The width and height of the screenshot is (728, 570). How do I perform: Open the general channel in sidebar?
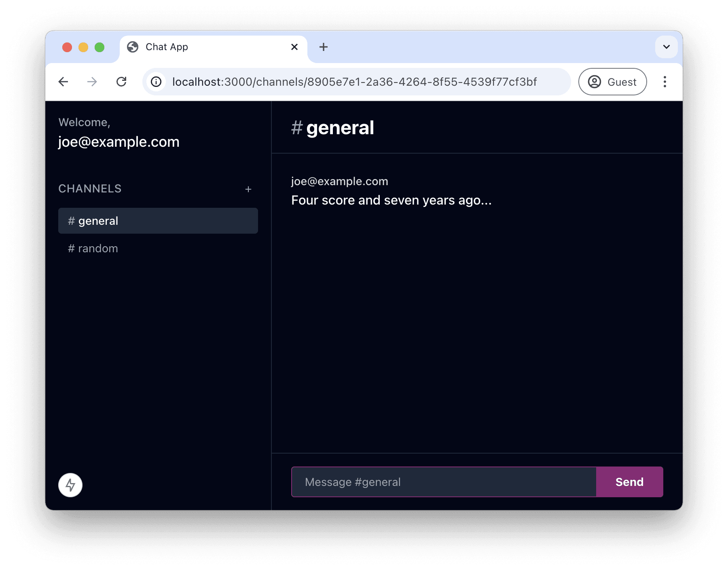tap(158, 221)
